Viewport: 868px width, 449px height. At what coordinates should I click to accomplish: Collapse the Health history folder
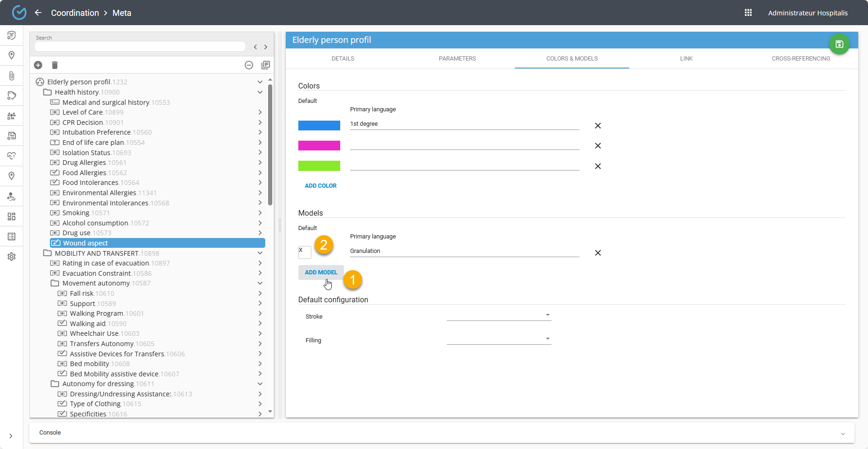(260, 92)
